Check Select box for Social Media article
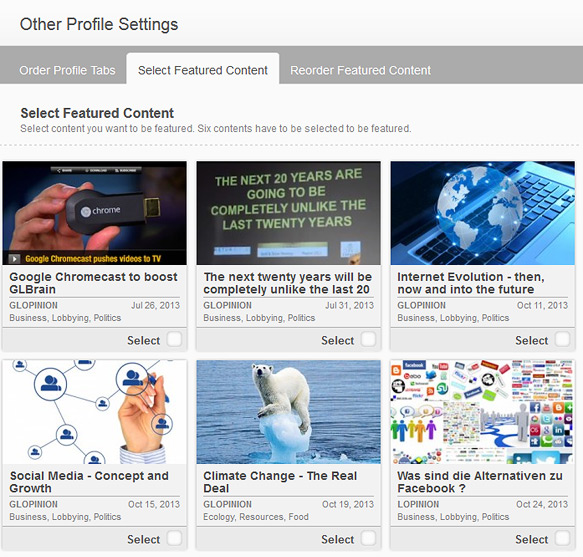 (174, 538)
